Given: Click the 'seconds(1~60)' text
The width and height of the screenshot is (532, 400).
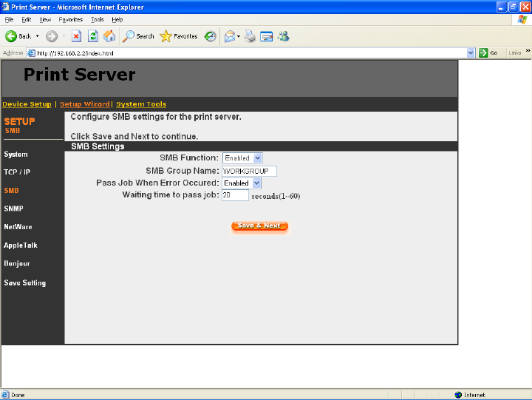Looking at the screenshot, I should (276, 196).
